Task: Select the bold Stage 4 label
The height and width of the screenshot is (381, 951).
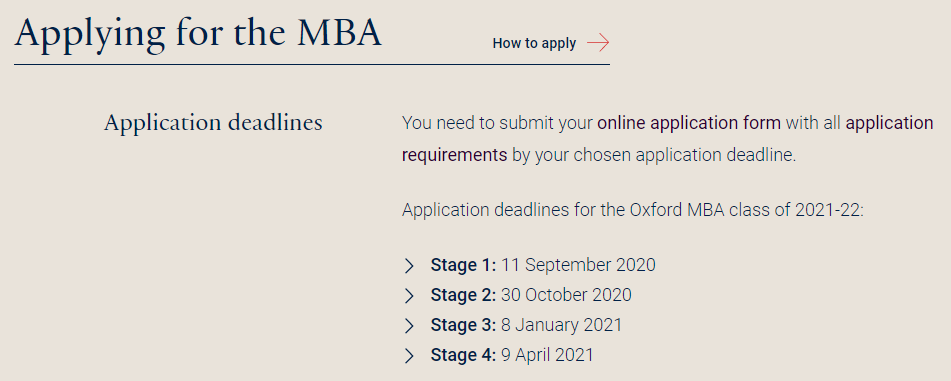Action: coord(463,354)
